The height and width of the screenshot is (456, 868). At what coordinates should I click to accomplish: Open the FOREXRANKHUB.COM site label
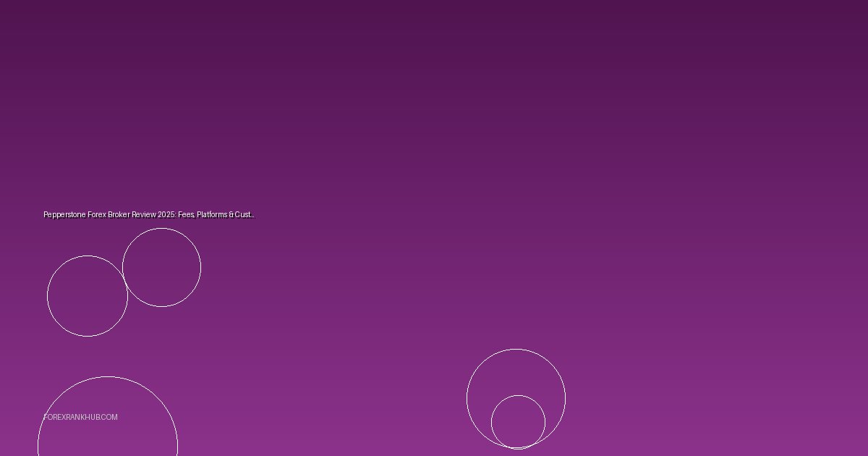click(x=80, y=417)
